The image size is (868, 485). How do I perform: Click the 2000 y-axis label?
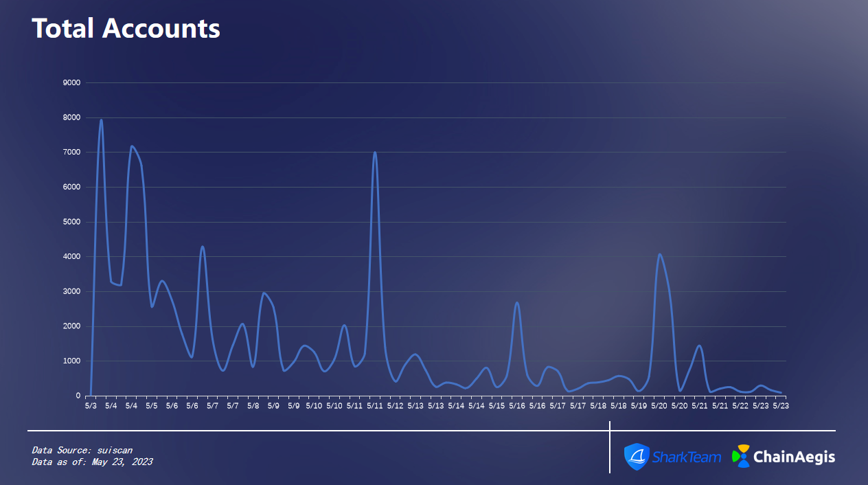click(71, 326)
